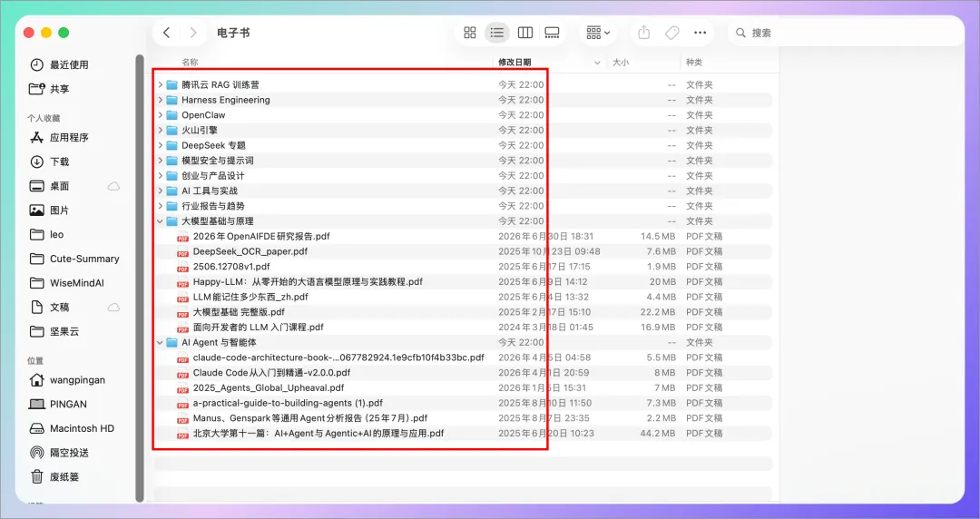Screen dimensions: 980x519
Task: Open the group-by options dropdown
Action: coord(598,33)
